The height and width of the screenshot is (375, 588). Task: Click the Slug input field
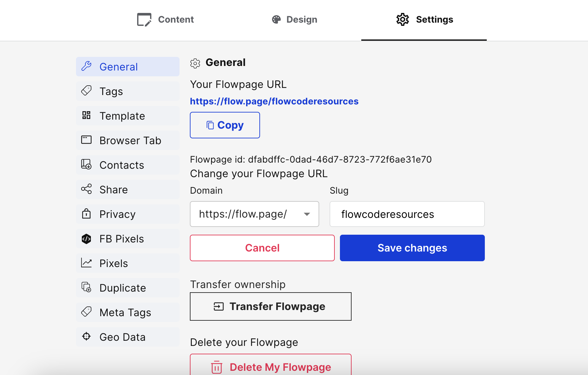point(407,214)
